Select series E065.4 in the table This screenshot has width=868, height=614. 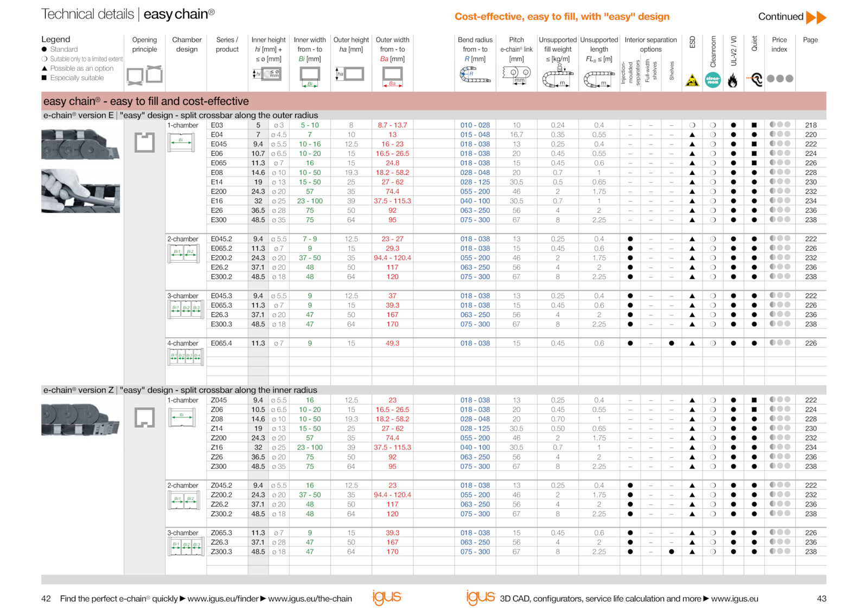221,344
